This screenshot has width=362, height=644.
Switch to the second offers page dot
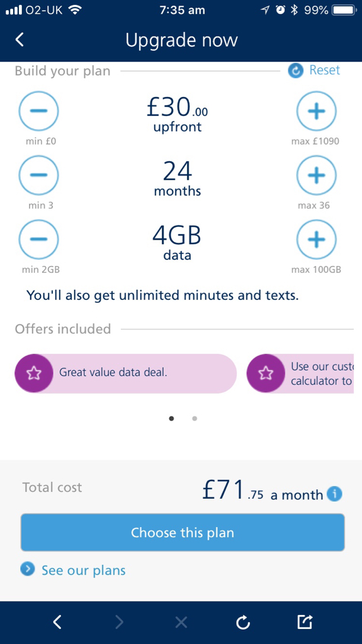pos(195,418)
